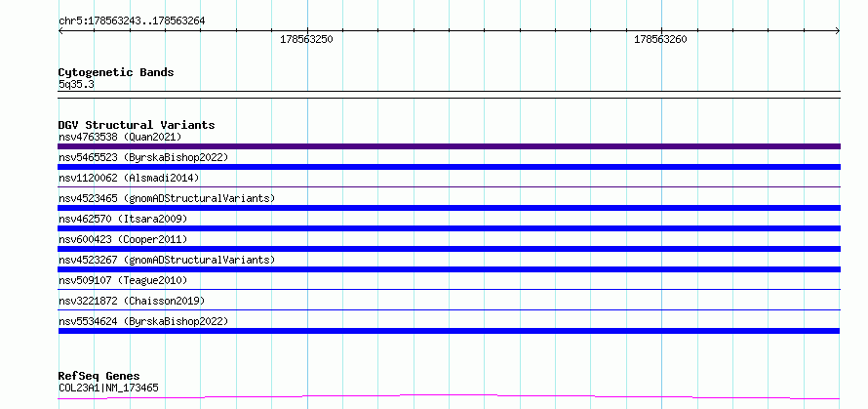868x409 pixels.
Task: Open the RefSeq Genes track heading
Action: coord(99,376)
